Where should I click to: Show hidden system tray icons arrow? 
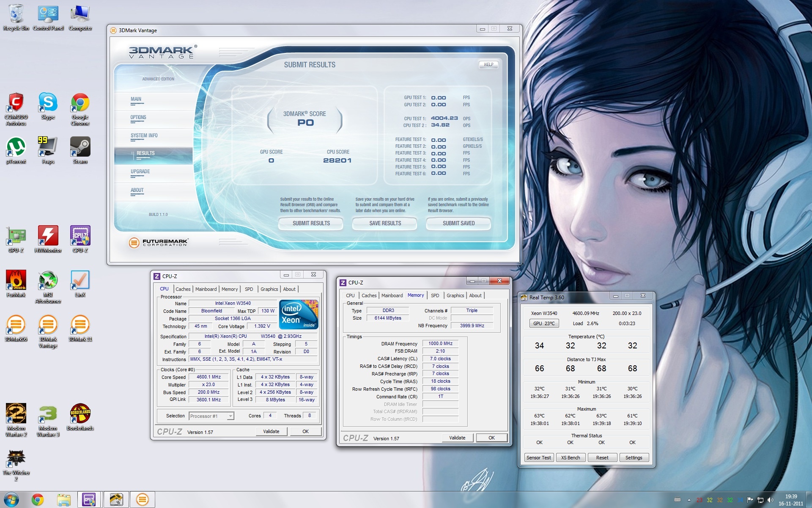pyautogui.click(x=689, y=500)
